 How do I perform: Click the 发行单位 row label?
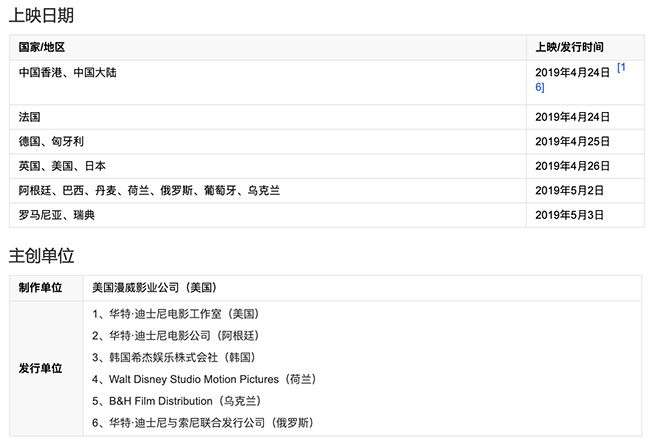tap(40, 368)
